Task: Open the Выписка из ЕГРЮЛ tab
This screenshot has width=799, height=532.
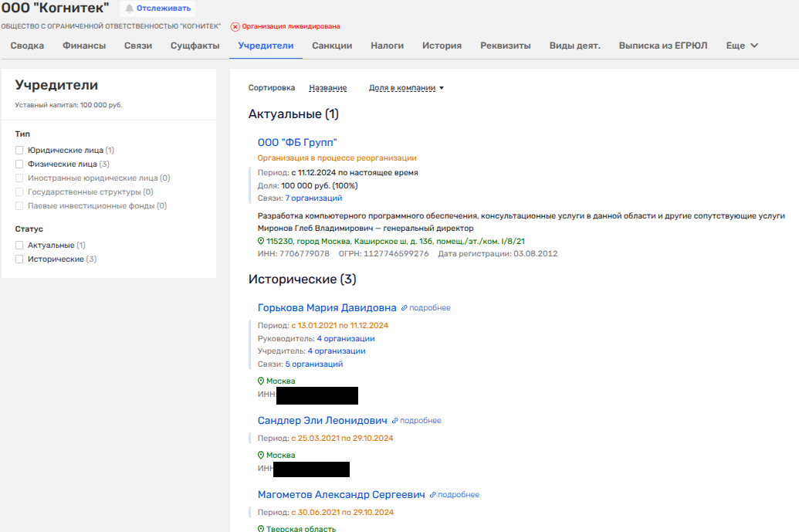Action: pos(663,46)
